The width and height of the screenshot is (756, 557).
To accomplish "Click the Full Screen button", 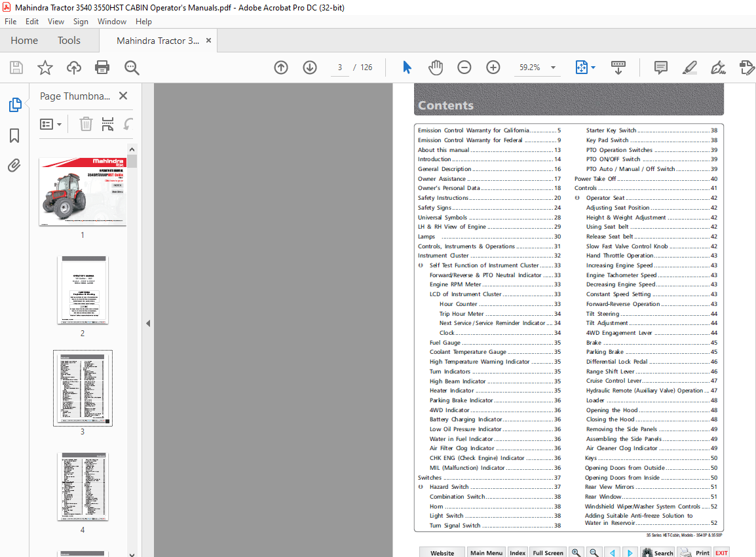I will click(x=548, y=552).
